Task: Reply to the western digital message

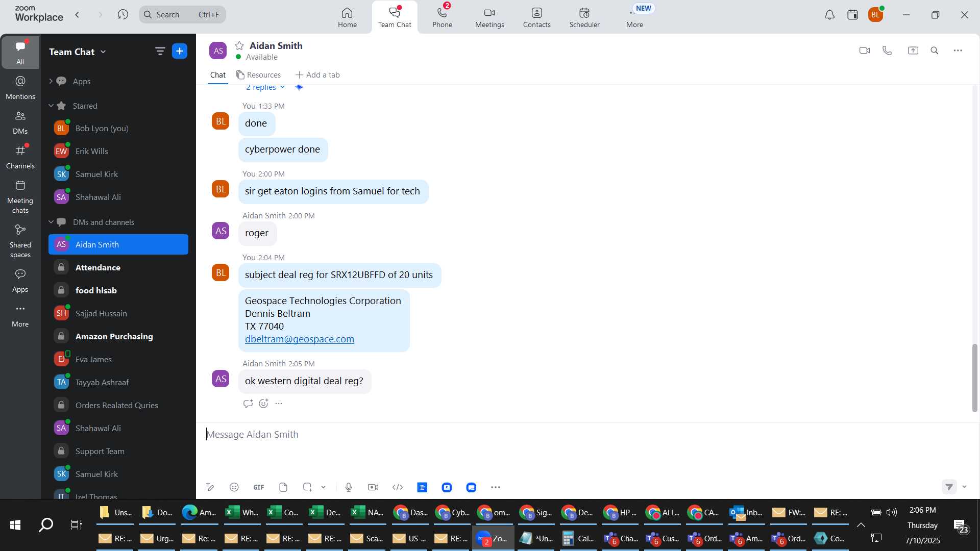Action: pos(248,404)
